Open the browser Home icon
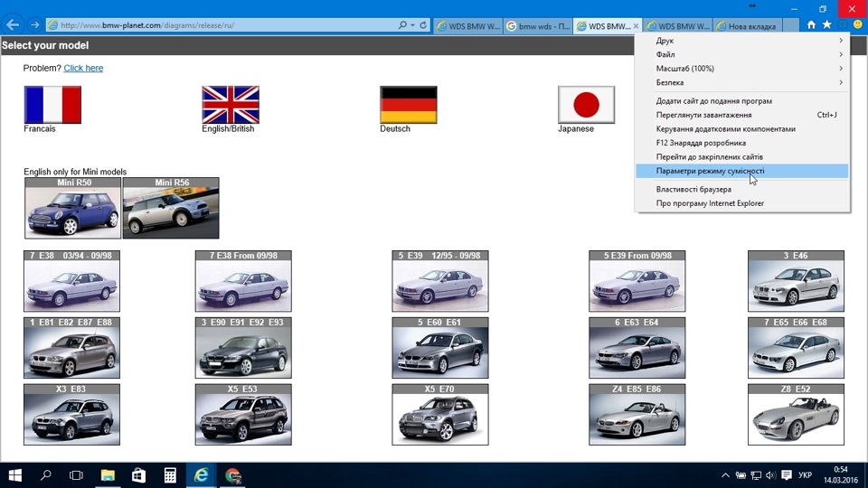 click(x=811, y=25)
